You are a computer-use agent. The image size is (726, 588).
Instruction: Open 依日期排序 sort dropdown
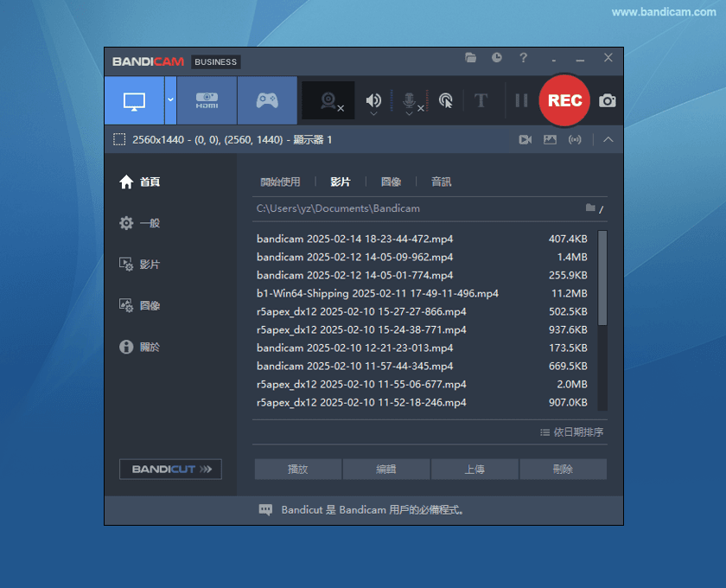click(572, 431)
